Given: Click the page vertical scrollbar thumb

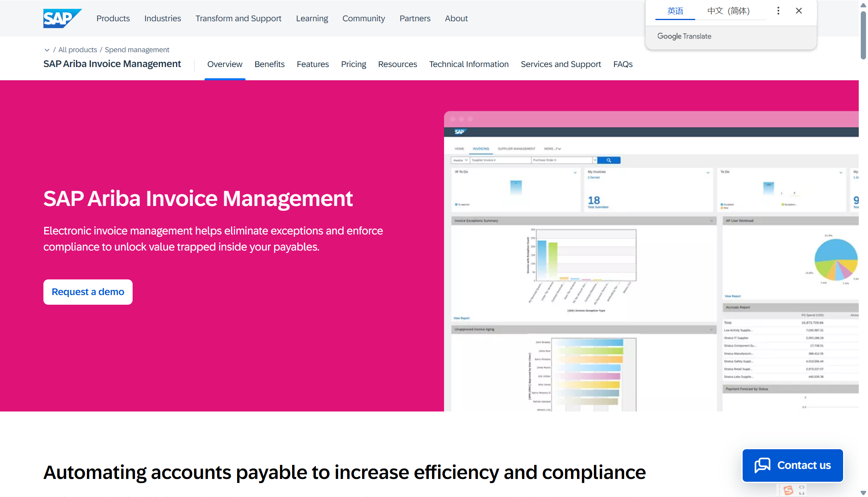Looking at the screenshot, I should pos(863,35).
